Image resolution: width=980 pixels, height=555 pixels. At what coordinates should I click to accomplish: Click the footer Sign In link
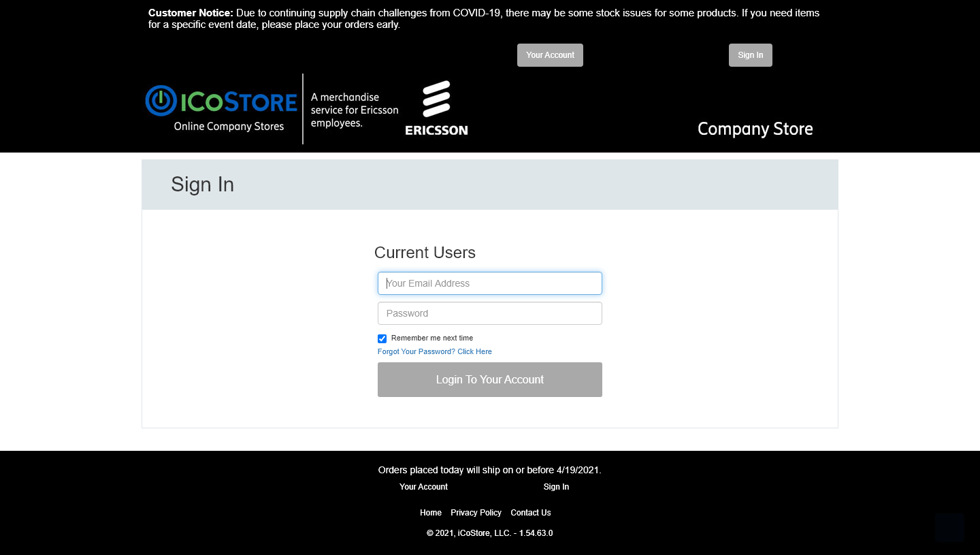coord(556,487)
